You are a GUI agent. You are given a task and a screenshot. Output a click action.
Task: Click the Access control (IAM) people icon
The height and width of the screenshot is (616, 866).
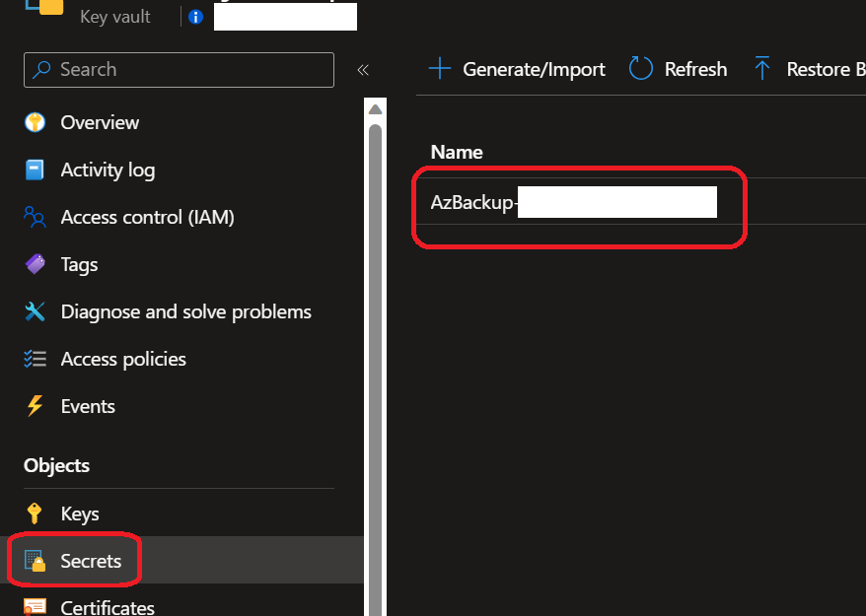tap(36, 217)
